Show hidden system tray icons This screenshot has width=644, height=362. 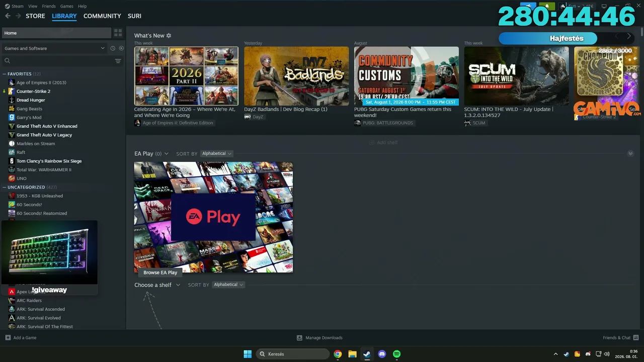tap(555, 354)
